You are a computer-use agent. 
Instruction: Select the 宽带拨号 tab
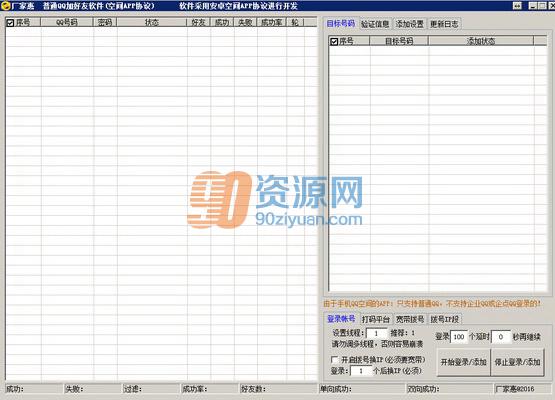[410, 319]
